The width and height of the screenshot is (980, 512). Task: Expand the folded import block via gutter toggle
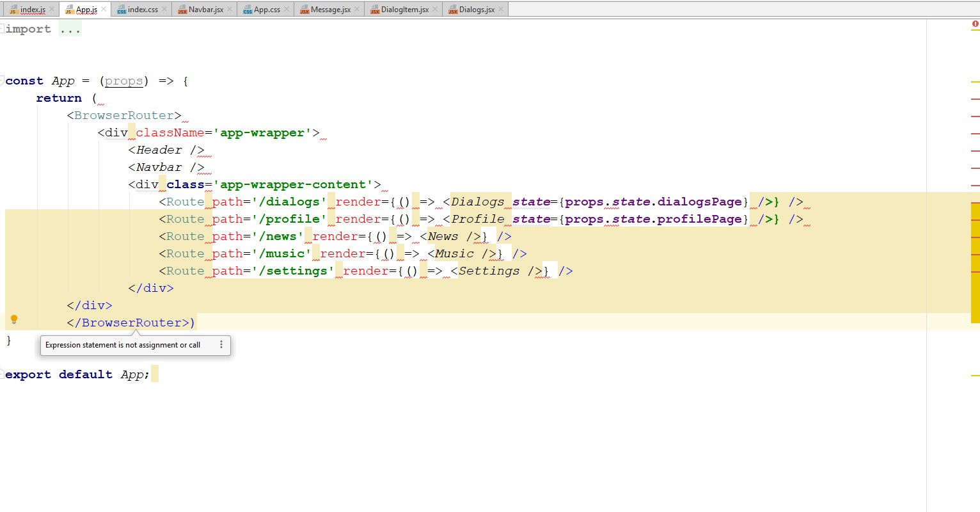click(x=3, y=29)
